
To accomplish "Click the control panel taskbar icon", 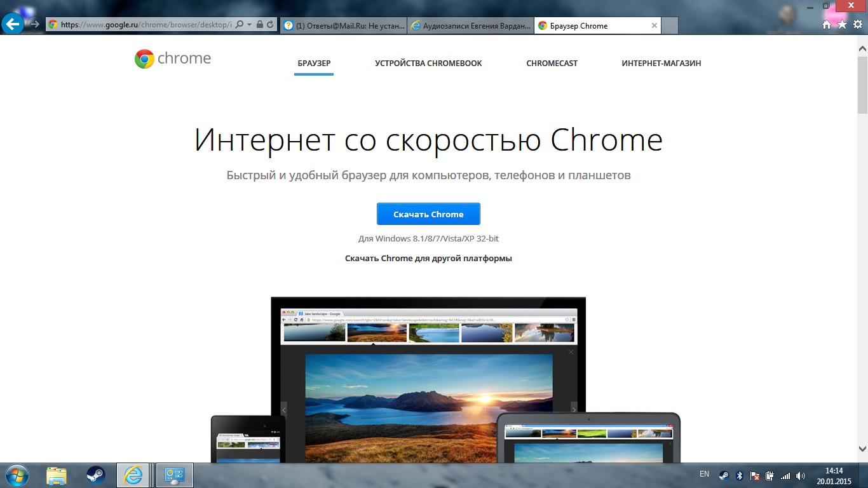I will [x=174, y=475].
